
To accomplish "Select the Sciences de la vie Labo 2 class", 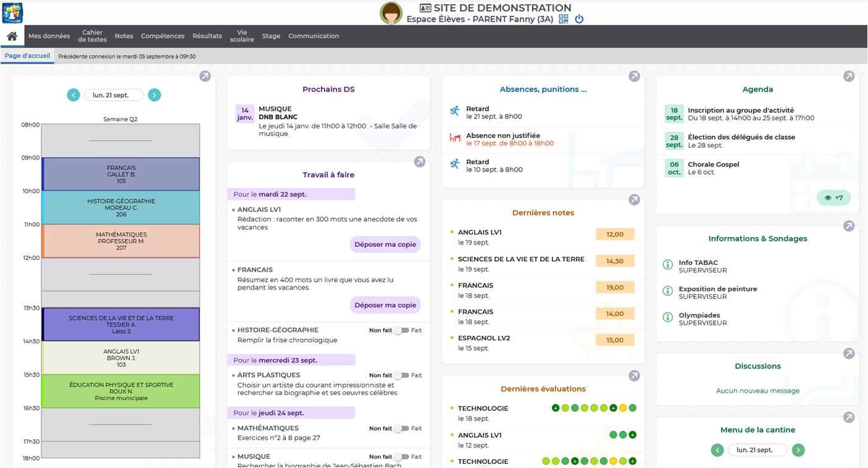I will click(x=121, y=324).
